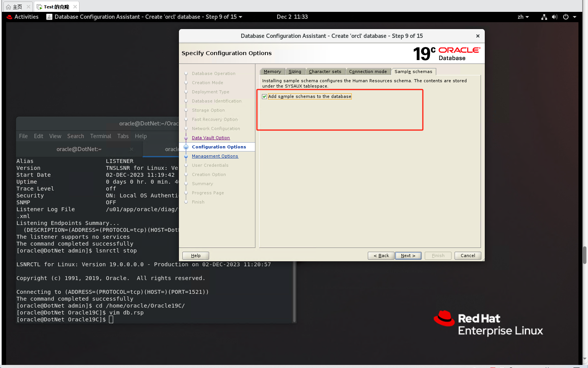
Task: Open the Connection mode tab
Action: 368,72
